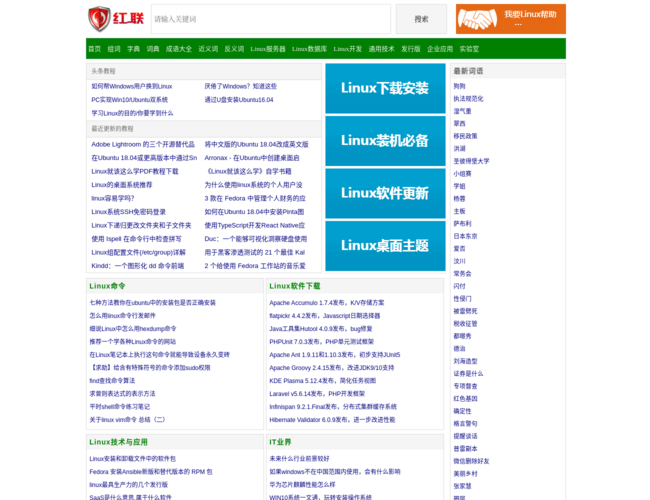Open the 反义词 nav item

[x=234, y=49]
